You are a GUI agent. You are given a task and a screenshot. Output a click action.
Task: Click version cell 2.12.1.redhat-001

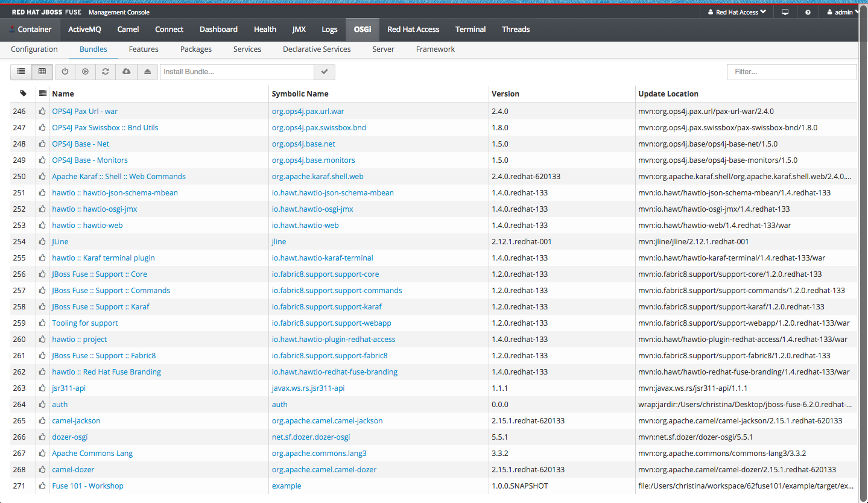(x=522, y=242)
